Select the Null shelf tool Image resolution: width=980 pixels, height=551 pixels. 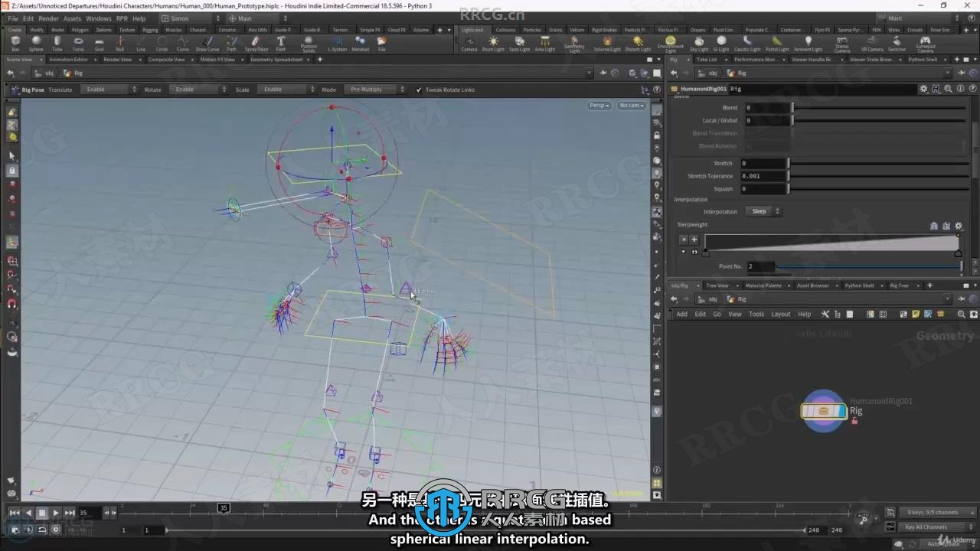click(119, 44)
